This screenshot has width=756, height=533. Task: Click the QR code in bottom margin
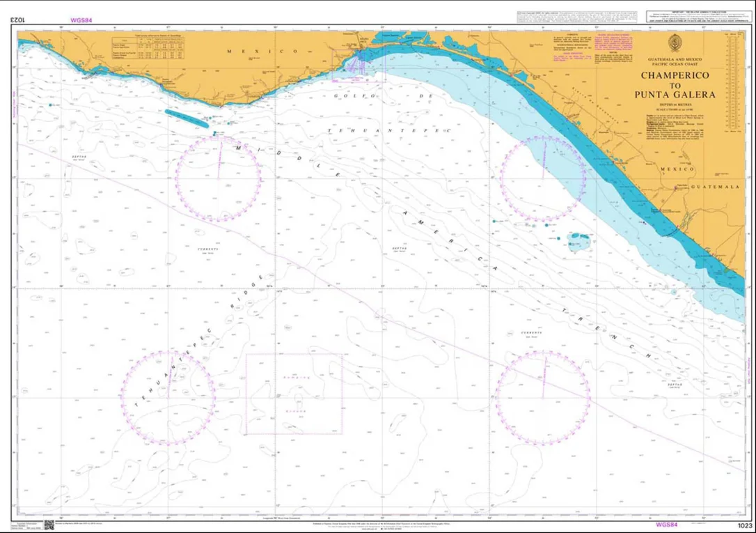tap(49, 525)
